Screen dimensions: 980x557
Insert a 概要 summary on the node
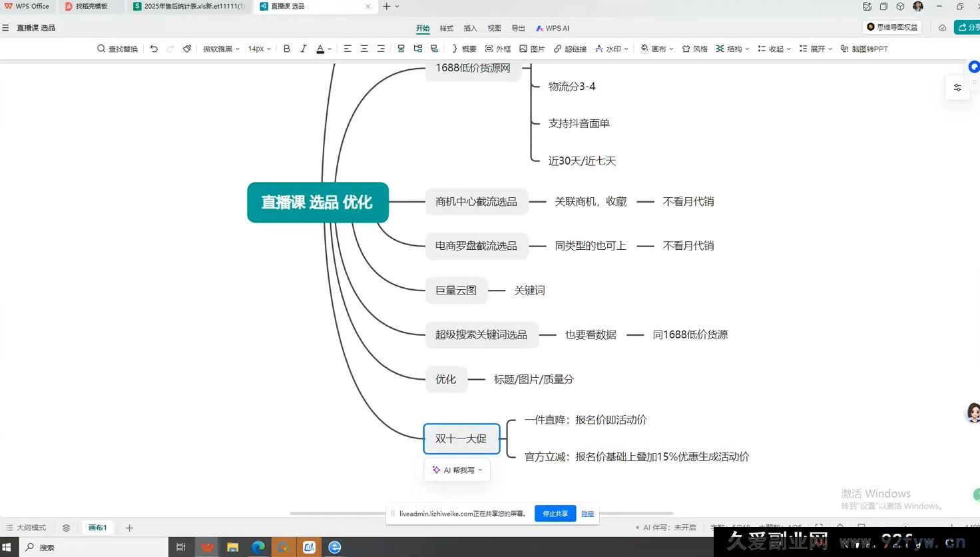pyautogui.click(x=463, y=48)
